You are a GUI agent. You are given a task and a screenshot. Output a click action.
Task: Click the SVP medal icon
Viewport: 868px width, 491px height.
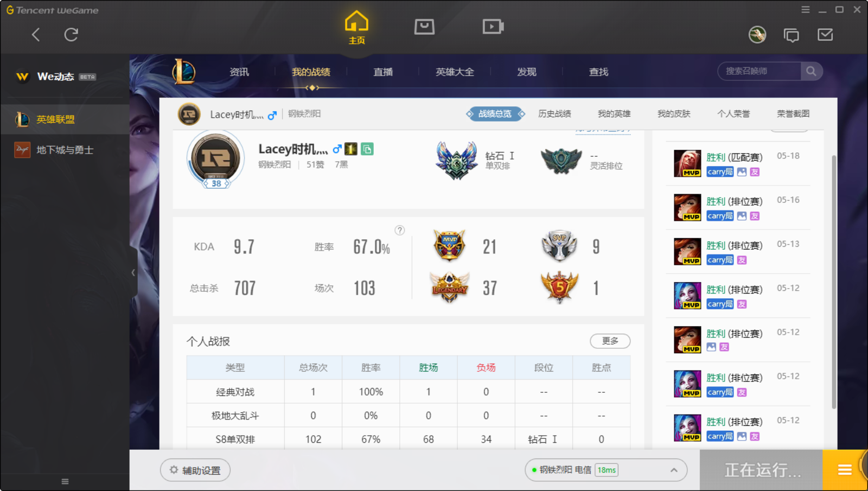(559, 245)
